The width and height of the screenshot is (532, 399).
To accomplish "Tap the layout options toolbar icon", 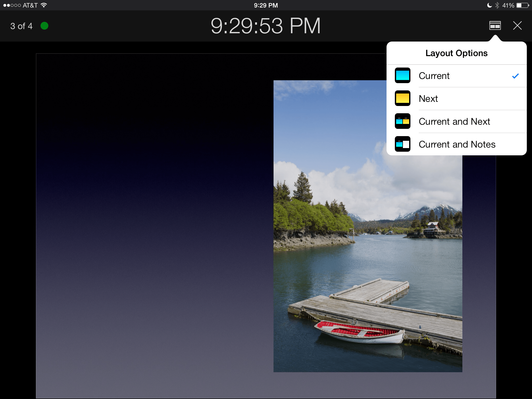I will (x=495, y=26).
